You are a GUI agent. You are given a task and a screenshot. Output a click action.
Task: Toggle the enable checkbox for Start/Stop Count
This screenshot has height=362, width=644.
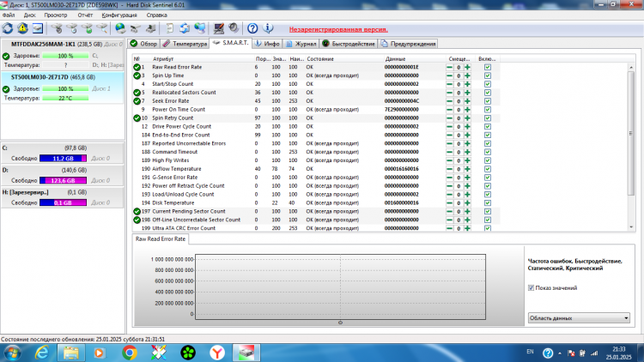click(488, 84)
